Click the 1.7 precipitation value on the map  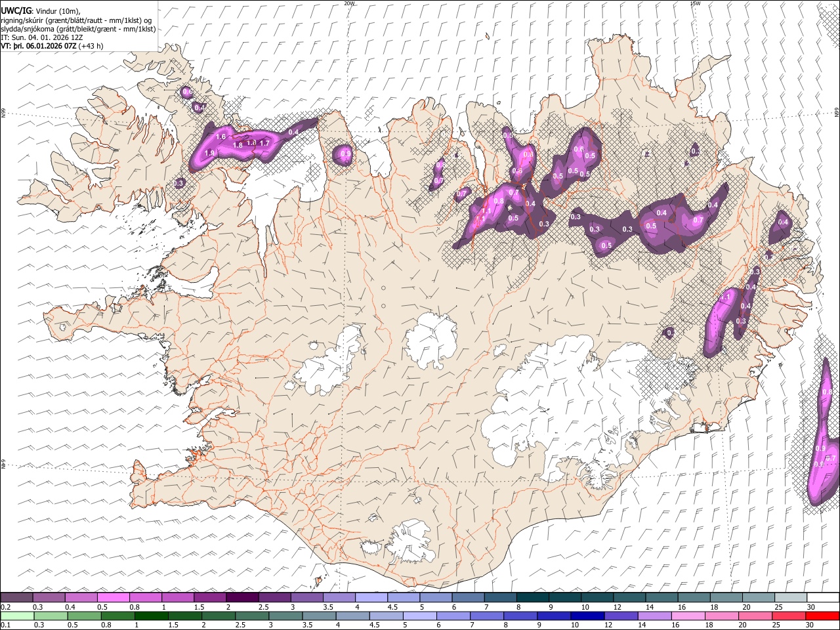pos(265,142)
